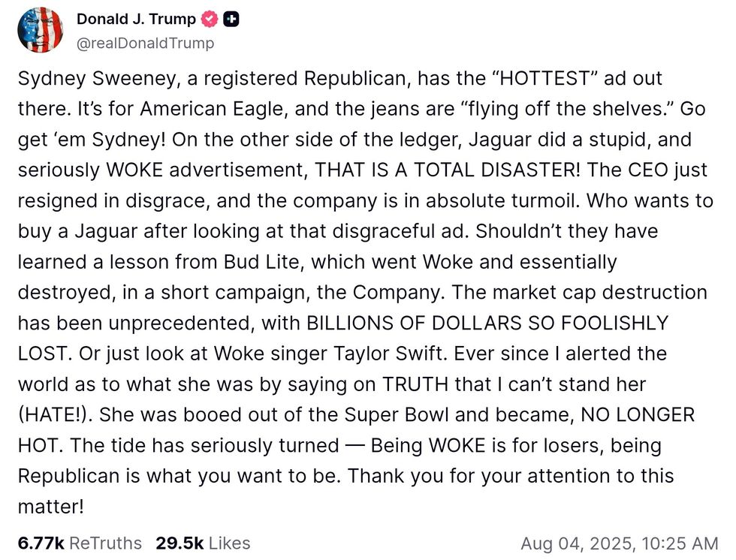Click the word "TRUTH" in the post
Screen dimensions: 736x560
(415, 384)
